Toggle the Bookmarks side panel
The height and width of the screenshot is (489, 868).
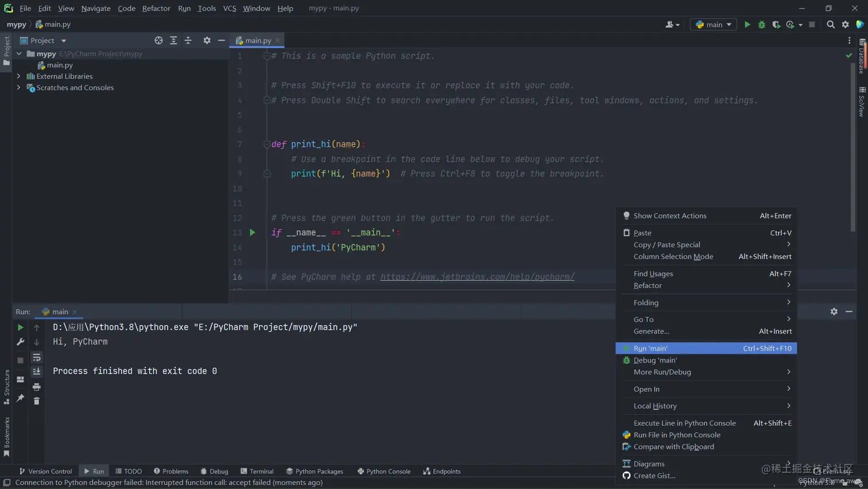tap(6, 437)
